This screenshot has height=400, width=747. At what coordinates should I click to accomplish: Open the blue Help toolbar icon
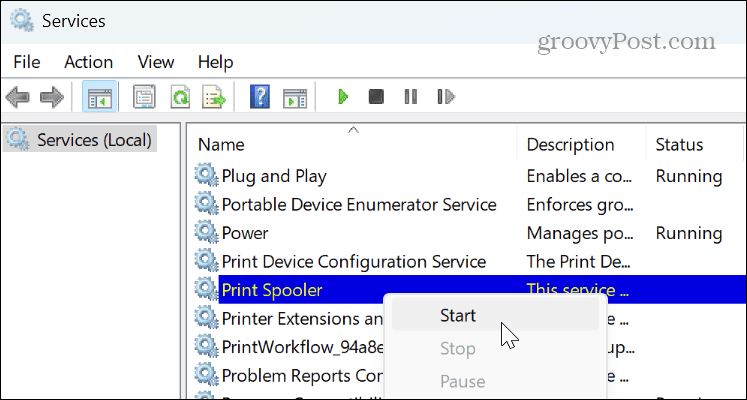[260, 97]
